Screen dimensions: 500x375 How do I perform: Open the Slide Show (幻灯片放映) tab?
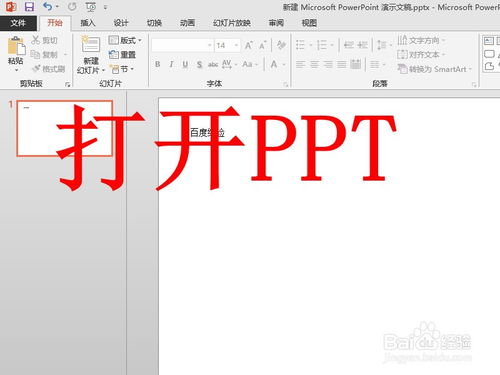pos(232,23)
